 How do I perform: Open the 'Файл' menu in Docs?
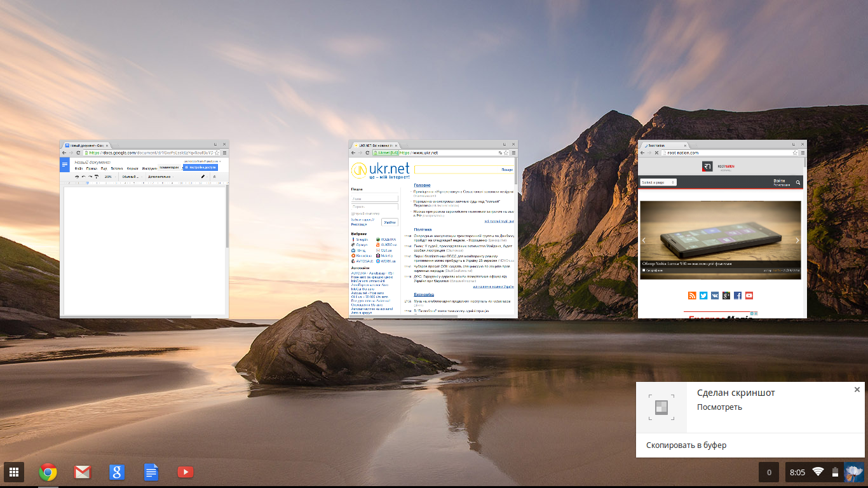point(79,168)
